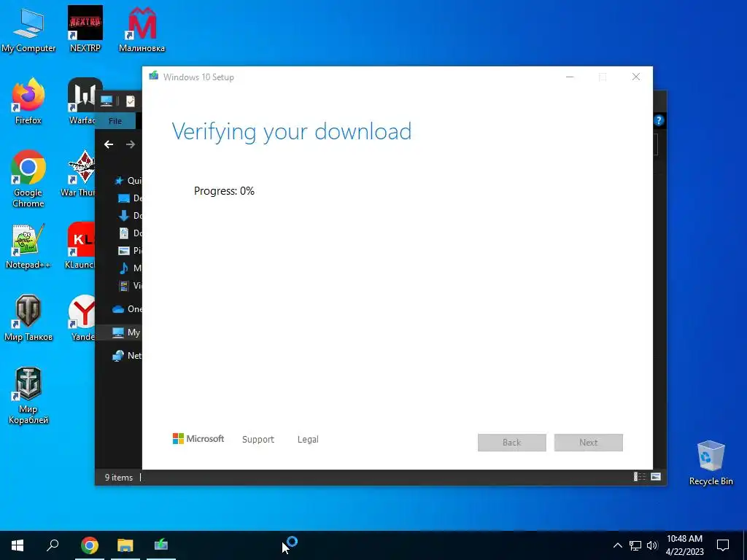Open the My Computer desktop icon
This screenshot has width=747, height=560.
tap(28, 30)
